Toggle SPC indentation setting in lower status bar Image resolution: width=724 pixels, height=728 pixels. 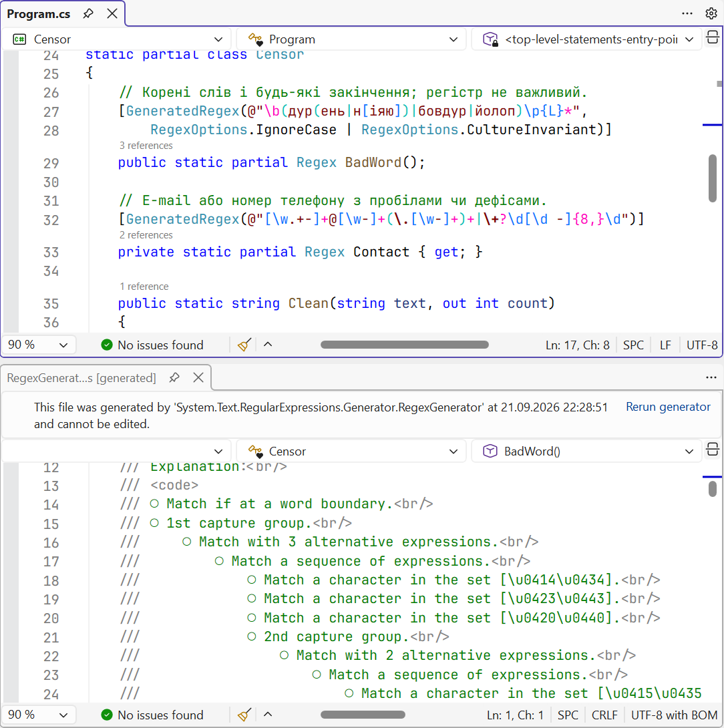coord(568,715)
